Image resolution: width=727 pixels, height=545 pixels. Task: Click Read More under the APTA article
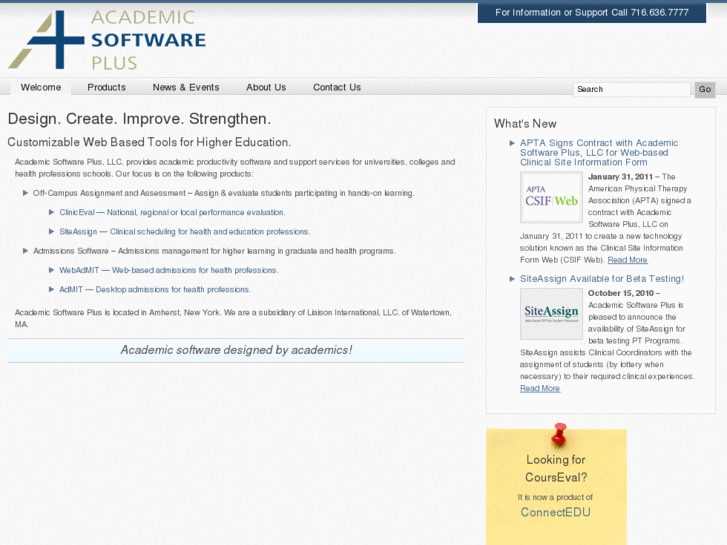[x=627, y=260]
